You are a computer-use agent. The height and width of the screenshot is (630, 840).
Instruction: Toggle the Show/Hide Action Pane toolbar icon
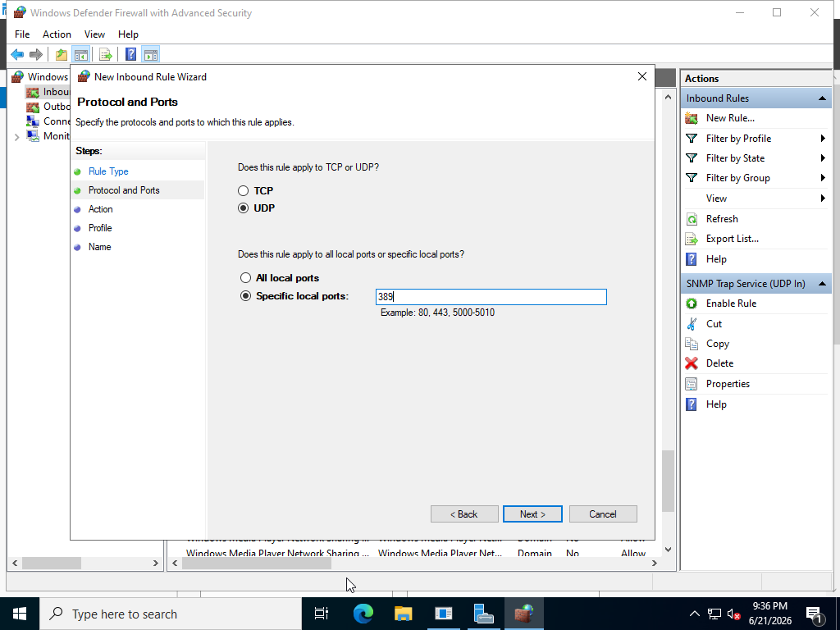tap(151, 54)
